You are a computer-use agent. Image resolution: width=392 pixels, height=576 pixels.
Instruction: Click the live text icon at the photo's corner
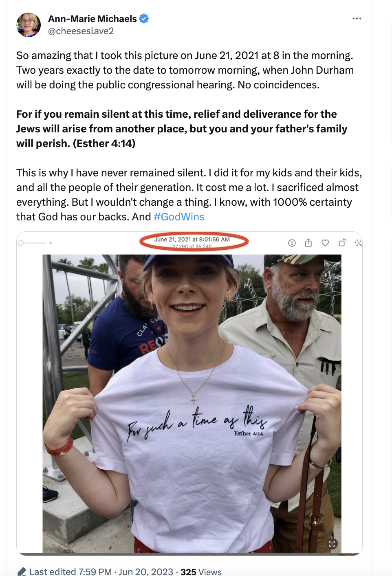[x=333, y=544]
